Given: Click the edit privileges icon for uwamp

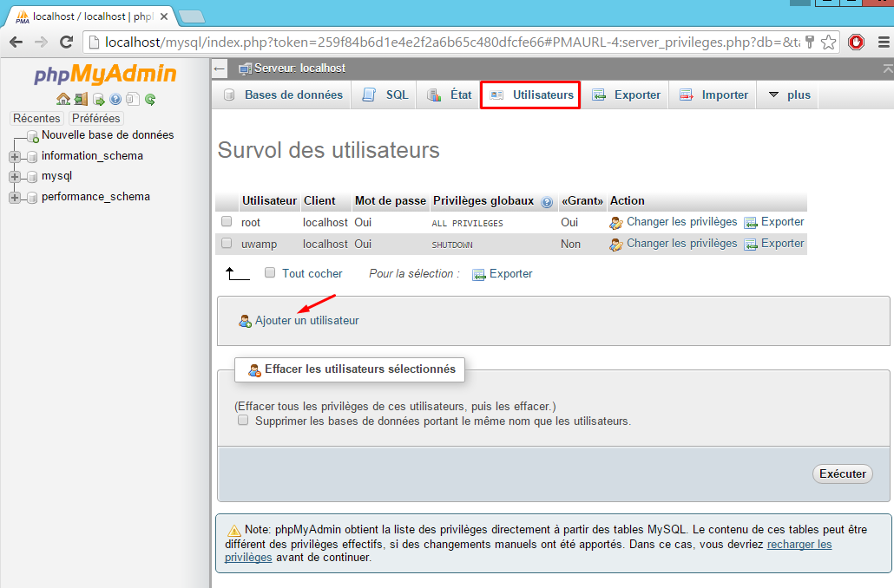Looking at the screenshot, I should pos(615,245).
